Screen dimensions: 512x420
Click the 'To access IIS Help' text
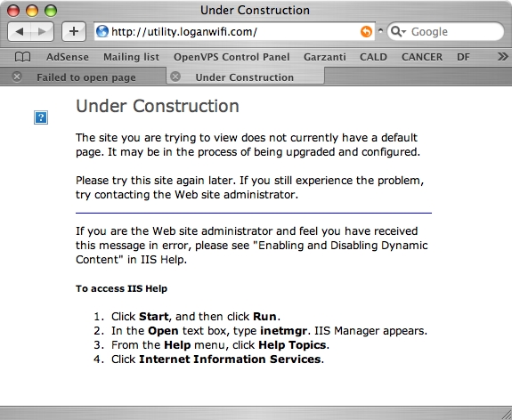pos(121,288)
